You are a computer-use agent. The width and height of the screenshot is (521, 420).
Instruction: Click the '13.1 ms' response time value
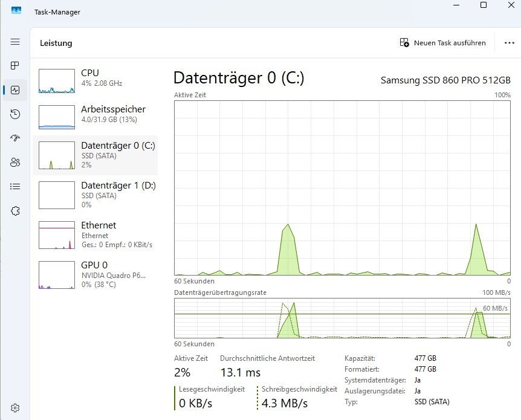pos(241,372)
